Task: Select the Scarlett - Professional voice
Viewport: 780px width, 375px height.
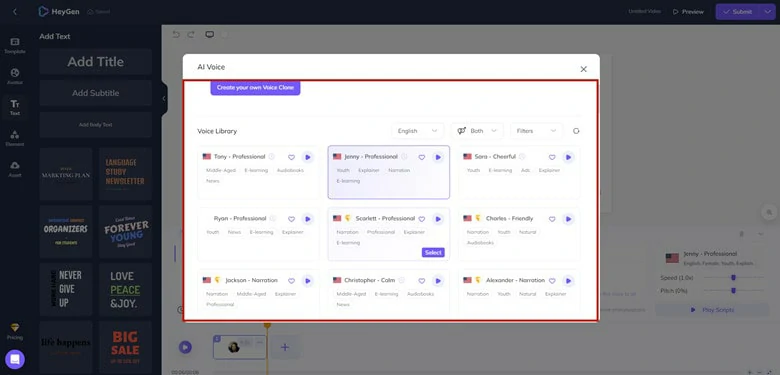Action: [433, 253]
